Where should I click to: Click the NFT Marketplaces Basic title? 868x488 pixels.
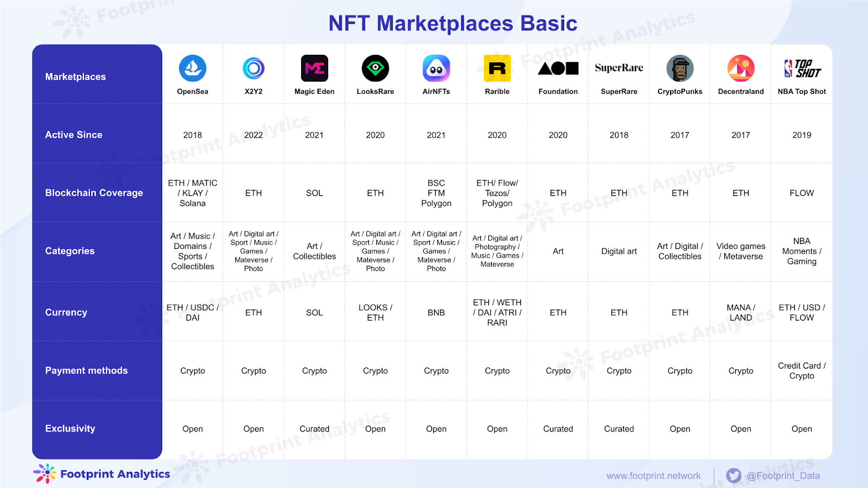[452, 23]
